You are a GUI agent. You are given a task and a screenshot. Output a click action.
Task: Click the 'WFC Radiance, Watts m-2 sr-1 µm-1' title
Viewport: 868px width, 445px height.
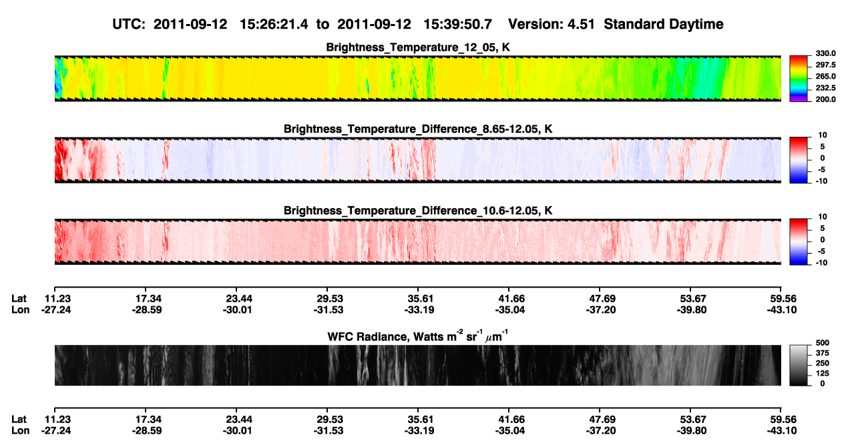point(418,336)
